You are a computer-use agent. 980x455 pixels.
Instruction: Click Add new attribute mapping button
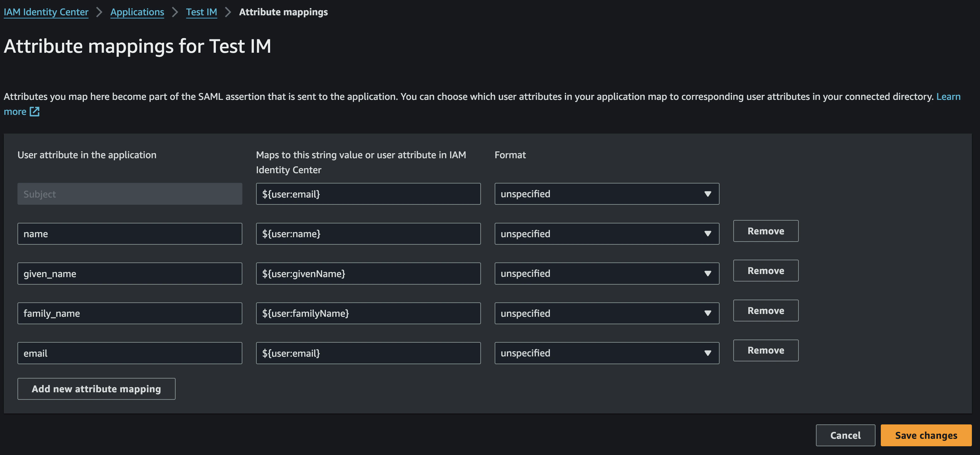pyautogui.click(x=96, y=389)
